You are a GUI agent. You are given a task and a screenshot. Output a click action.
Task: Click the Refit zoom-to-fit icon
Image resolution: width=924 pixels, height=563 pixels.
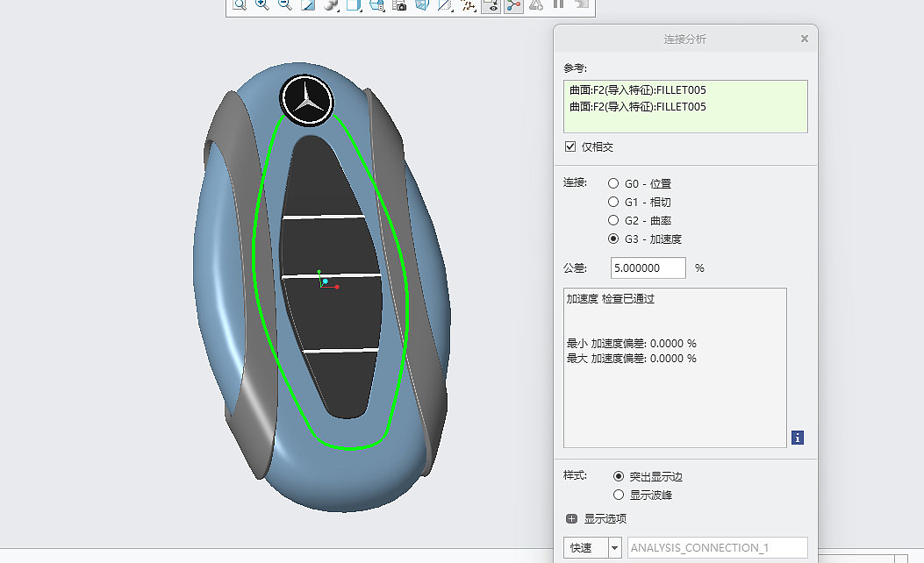pos(239,4)
